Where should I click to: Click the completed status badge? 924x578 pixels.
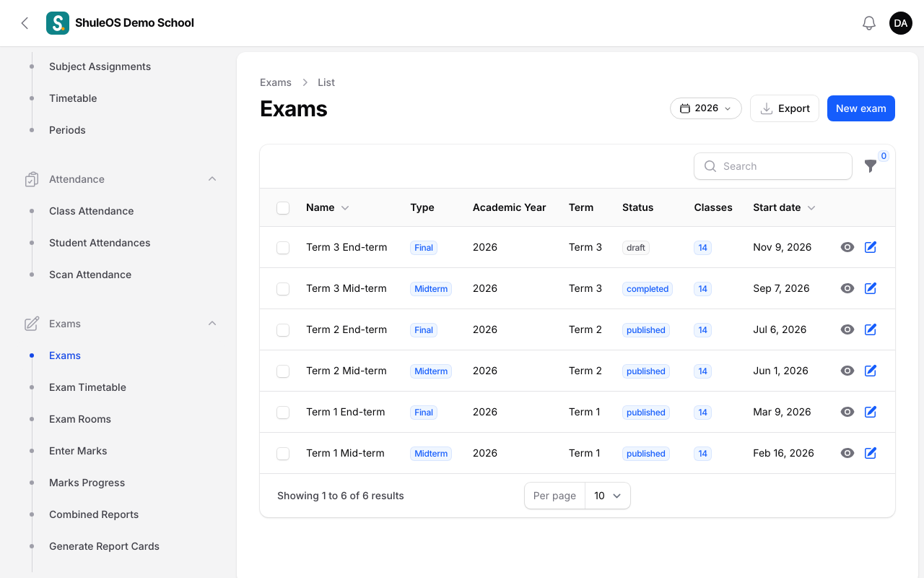tap(648, 289)
